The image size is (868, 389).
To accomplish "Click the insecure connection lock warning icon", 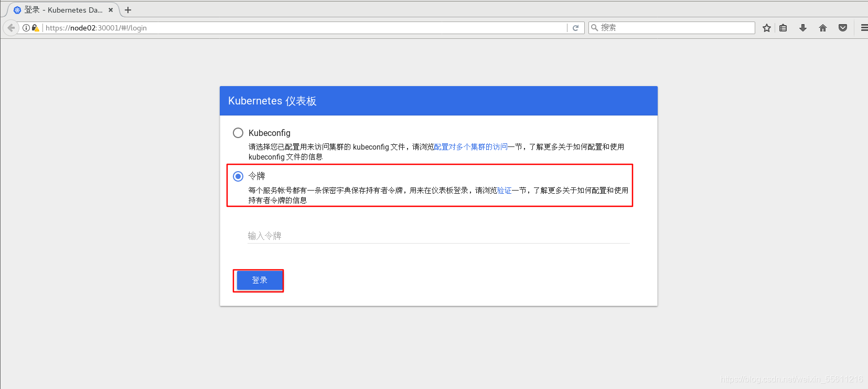I will 35,28.
